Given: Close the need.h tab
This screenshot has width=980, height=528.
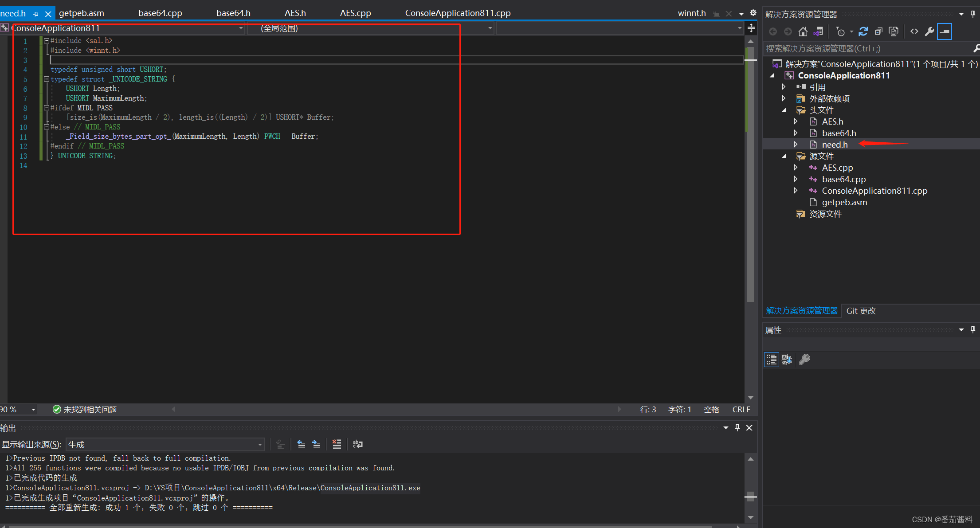Looking at the screenshot, I should click(48, 14).
